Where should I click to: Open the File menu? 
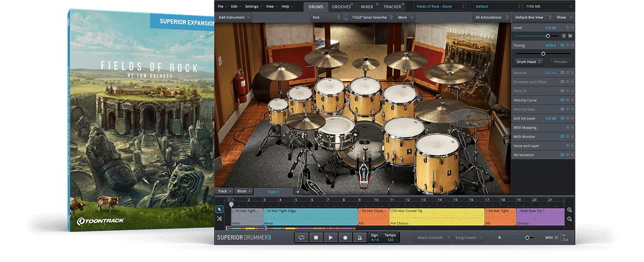[x=222, y=6]
